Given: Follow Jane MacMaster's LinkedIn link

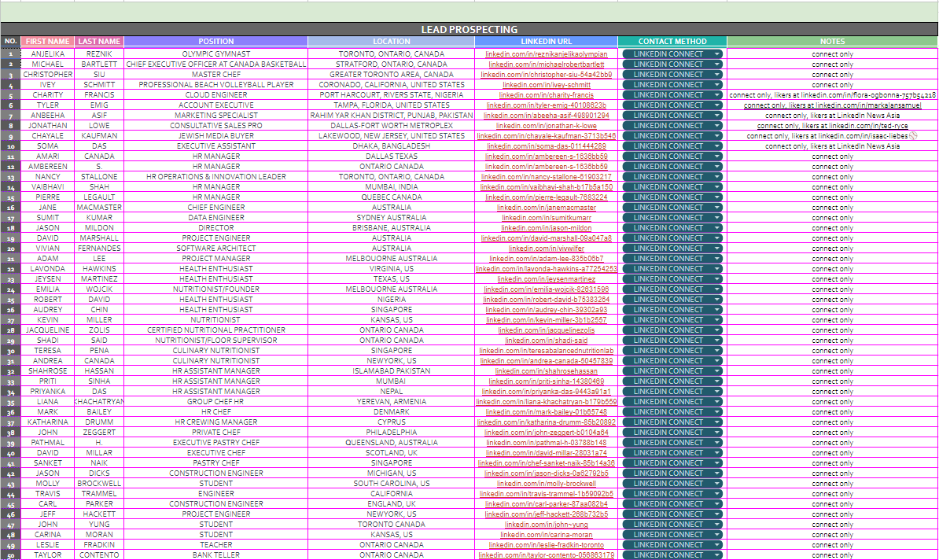Looking at the screenshot, I should tap(546, 207).
